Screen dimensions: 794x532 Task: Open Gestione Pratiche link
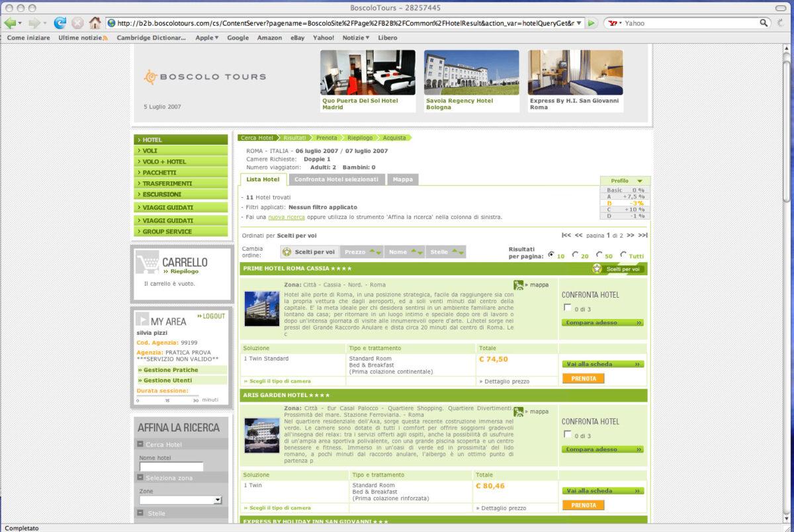[x=181, y=370]
